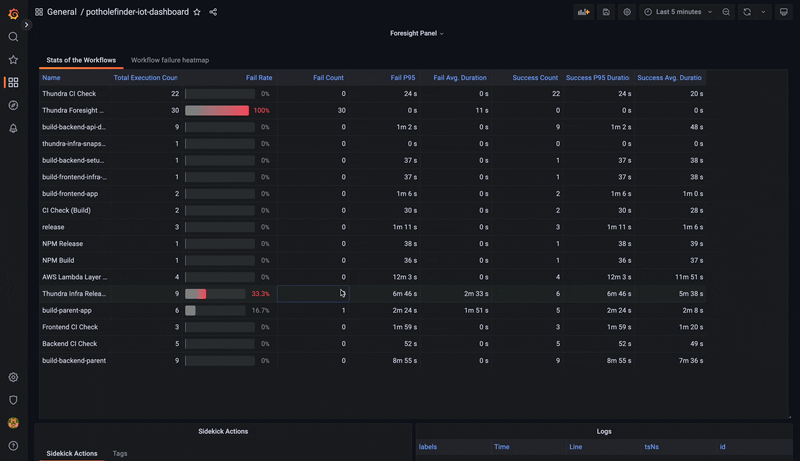The height and width of the screenshot is (461, 800).
Task: Sort by Success Avg. Duration header
Action: [x=669, y=78]
